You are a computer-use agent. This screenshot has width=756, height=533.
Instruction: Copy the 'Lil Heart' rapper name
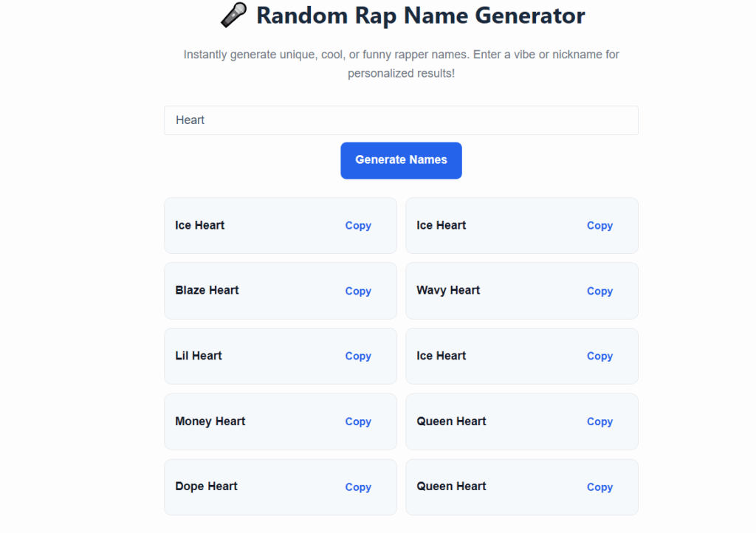[x=358, y=356]
